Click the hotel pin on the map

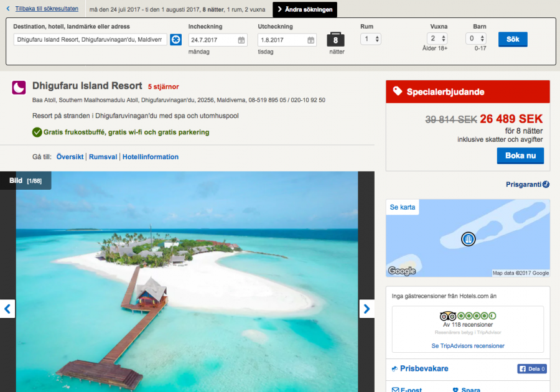point(468,239)
